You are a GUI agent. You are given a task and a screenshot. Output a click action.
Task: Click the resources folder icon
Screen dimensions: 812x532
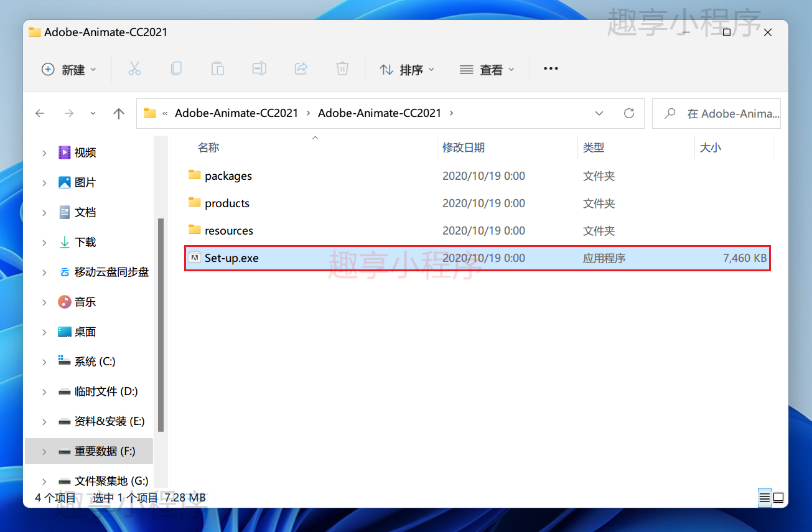point(195,230)
